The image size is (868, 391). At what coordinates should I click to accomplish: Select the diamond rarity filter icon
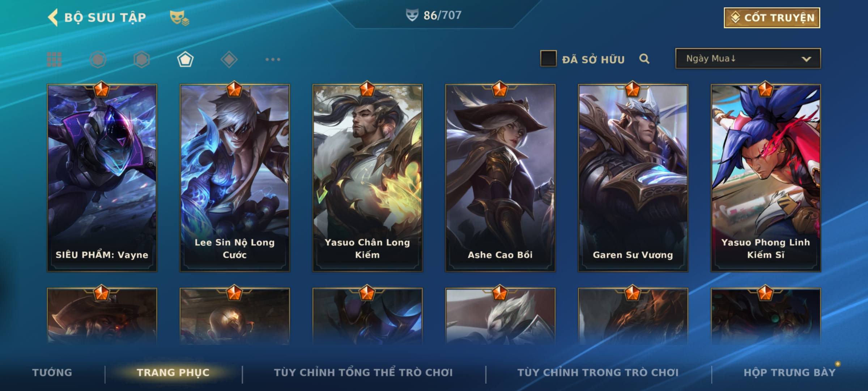pyautogui.click(x=229, y=59)
